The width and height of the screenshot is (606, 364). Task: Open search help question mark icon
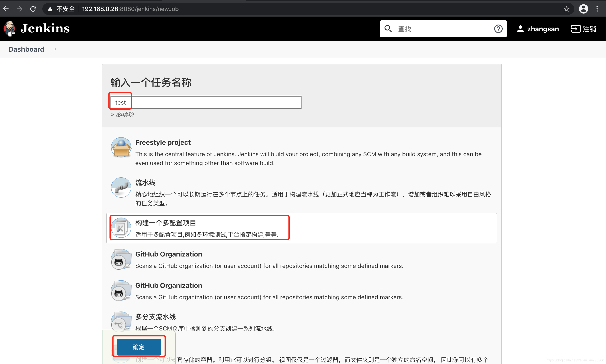[x=498, y=29]
